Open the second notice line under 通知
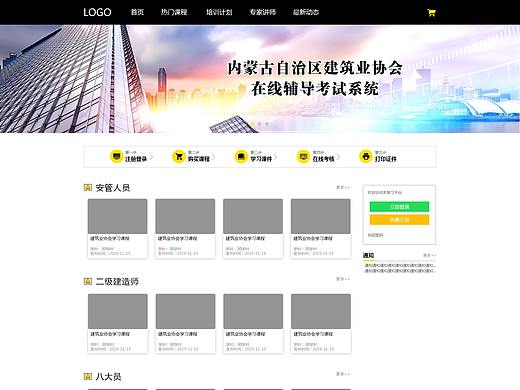 click(400, 270)
